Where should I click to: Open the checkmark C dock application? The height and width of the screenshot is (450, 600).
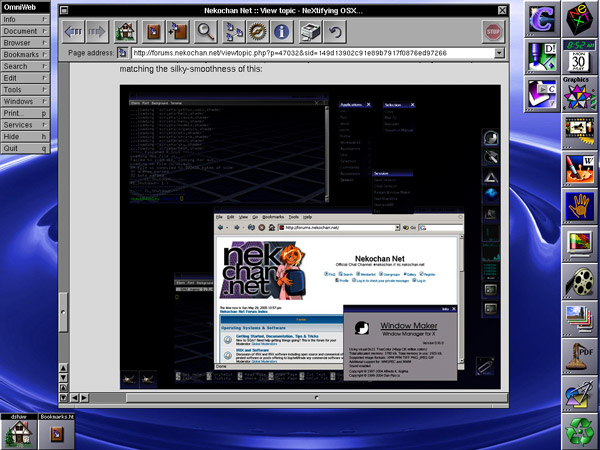click(542, 94)
